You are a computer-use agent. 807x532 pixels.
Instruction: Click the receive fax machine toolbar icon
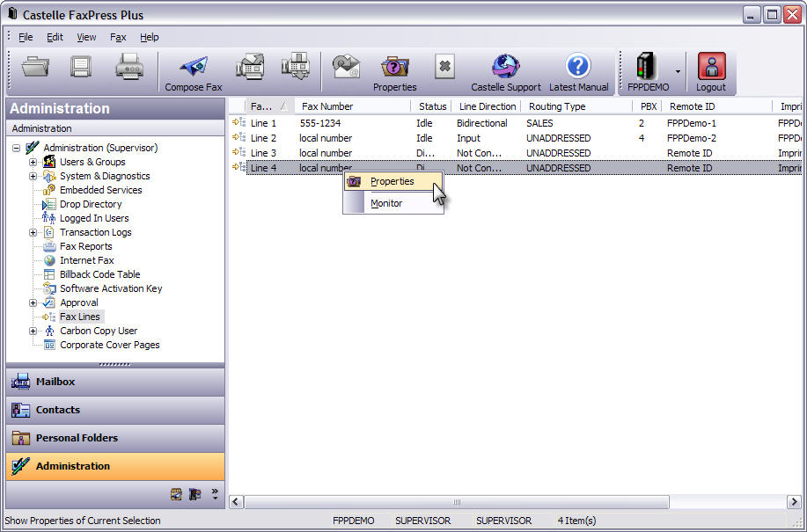click(x=296, y=67)
